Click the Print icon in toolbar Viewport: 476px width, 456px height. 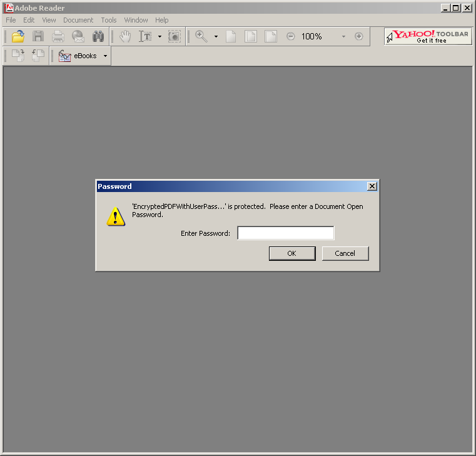coord(58,36)
